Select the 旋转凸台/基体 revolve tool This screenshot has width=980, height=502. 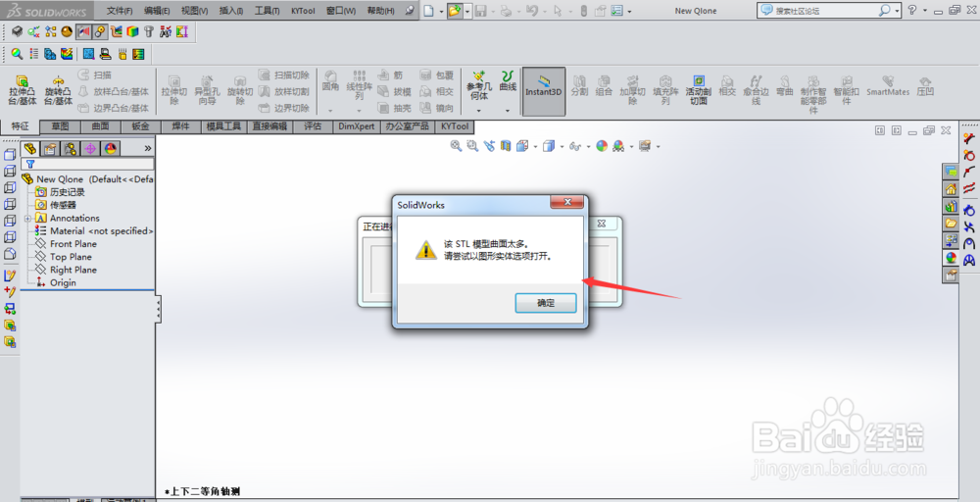[58, 90]
